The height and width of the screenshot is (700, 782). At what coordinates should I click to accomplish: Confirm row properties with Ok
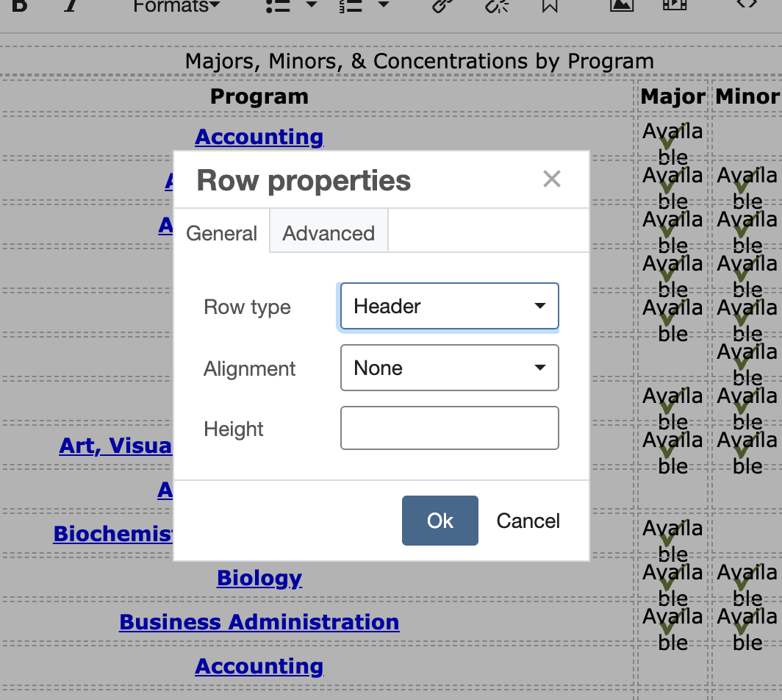(x=440, y=521)
